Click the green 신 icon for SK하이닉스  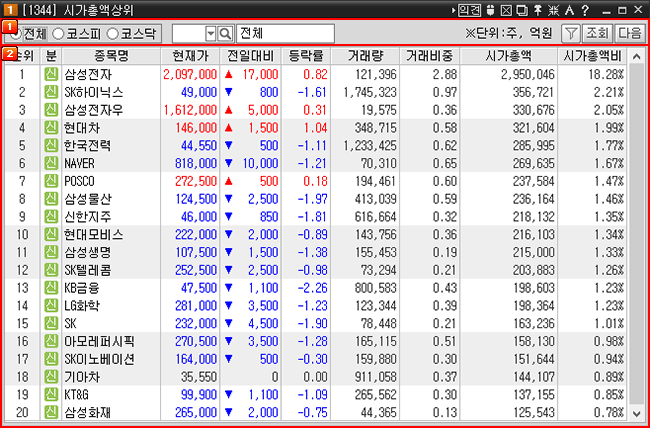[x=51, y=92]
